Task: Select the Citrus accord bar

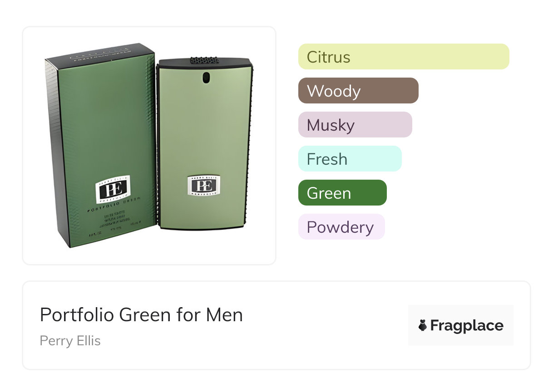Action: (403, 57)
